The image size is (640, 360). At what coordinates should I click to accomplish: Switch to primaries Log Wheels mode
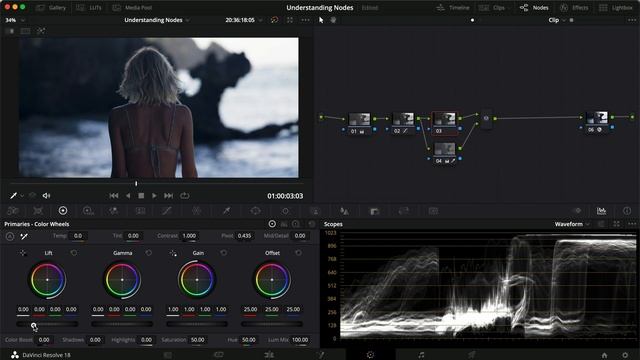pyautogui.click(x=296, y=224)
